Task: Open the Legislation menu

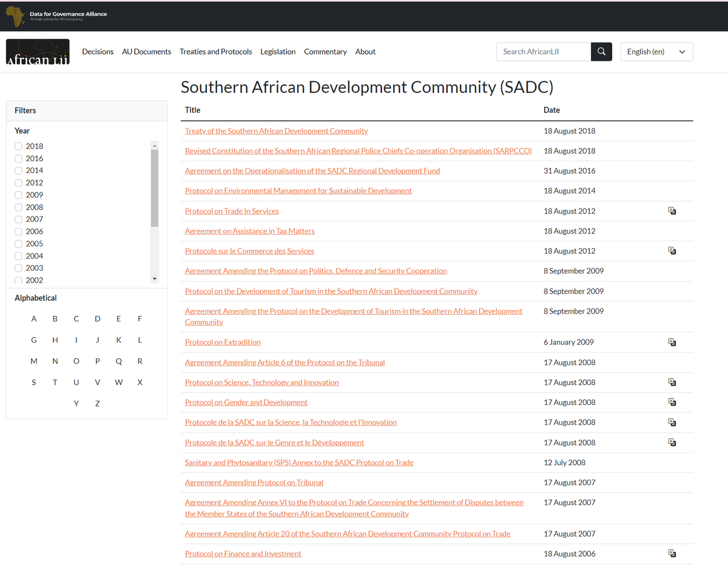Action: (278, 52)
